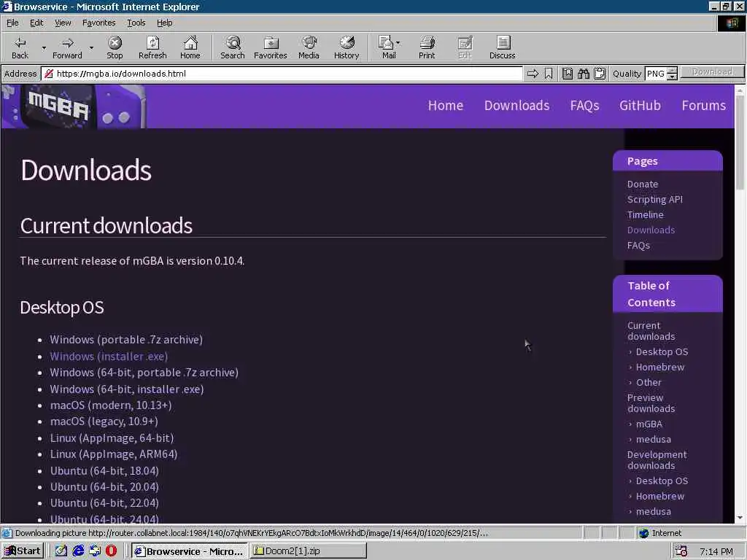Click the Forward toolbar button
747x560 pixels.
click(67, 47)
